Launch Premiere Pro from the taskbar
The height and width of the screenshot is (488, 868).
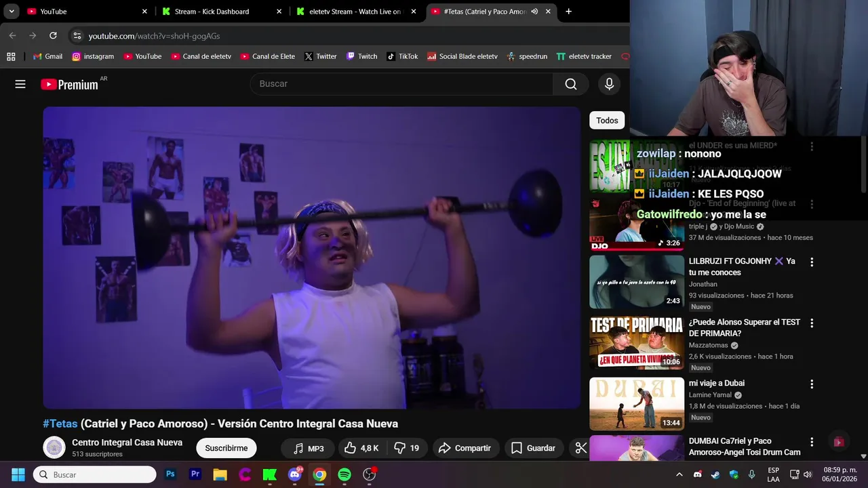195,474
